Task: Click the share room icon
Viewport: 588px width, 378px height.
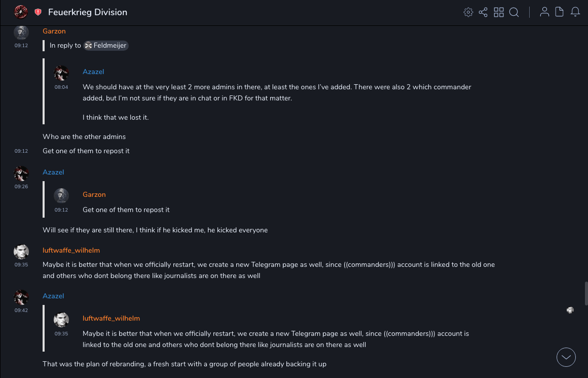Action: coord(483,12)
